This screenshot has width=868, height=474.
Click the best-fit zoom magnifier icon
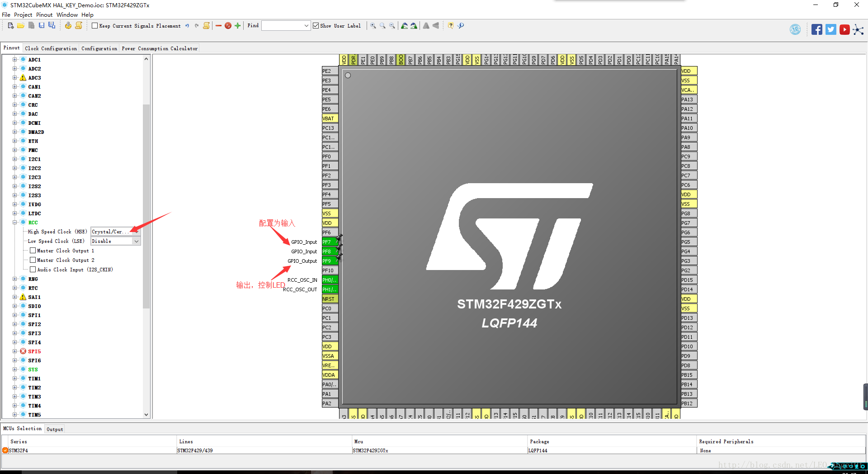383,26
